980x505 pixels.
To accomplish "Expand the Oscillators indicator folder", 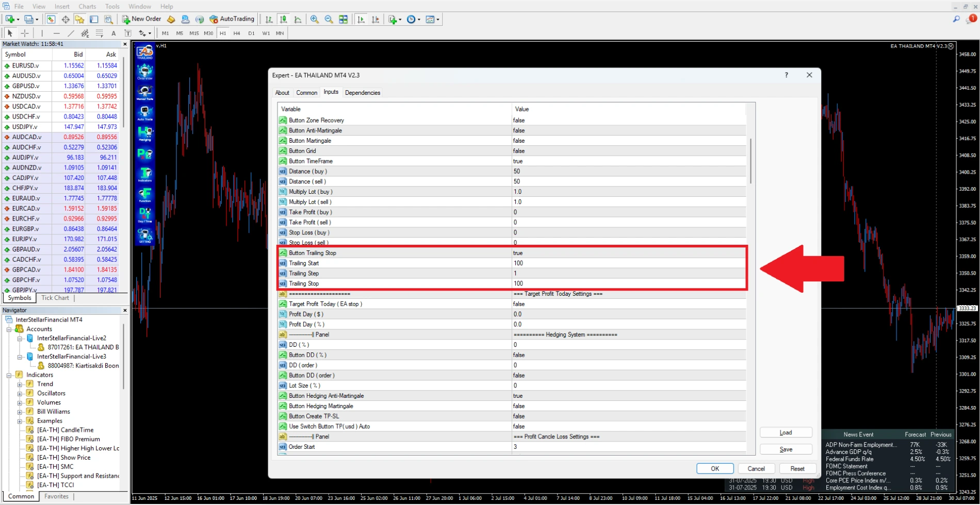I will coord(20,393).
